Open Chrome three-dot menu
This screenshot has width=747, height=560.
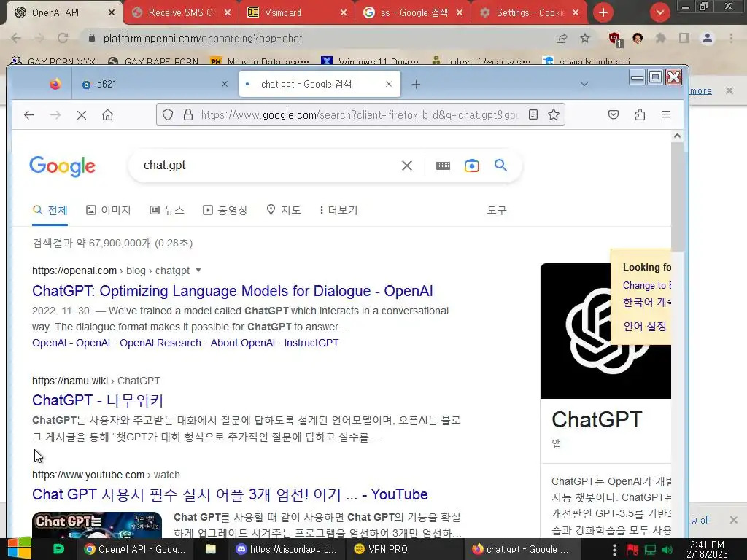[x=731, y=38]
